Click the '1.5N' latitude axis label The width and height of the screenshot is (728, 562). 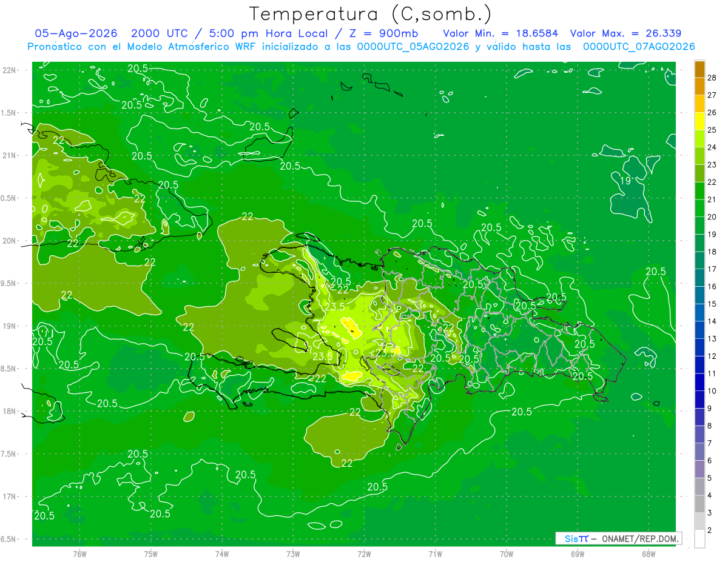coord(8,113)
